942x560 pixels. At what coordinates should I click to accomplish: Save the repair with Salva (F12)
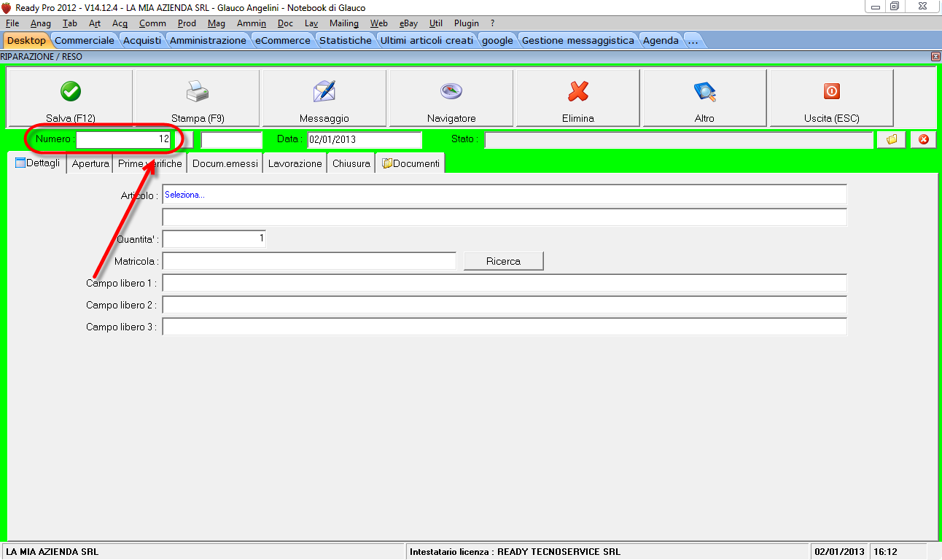[71, 98]
